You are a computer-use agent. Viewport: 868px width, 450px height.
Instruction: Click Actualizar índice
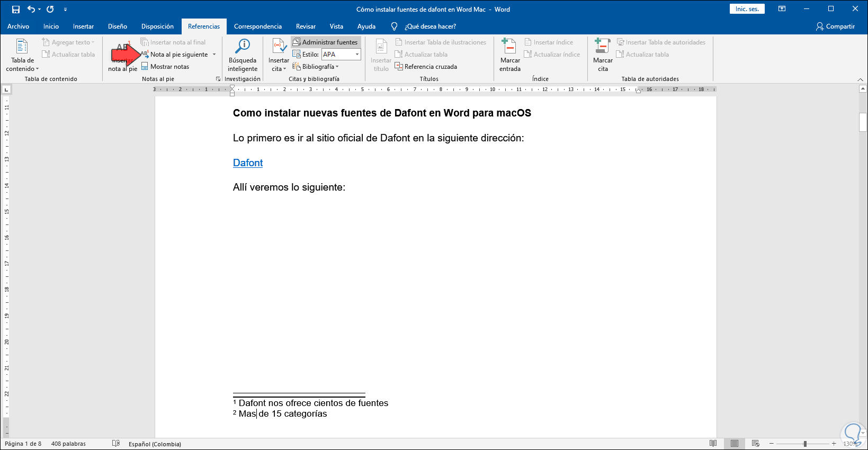coord(552,55)
